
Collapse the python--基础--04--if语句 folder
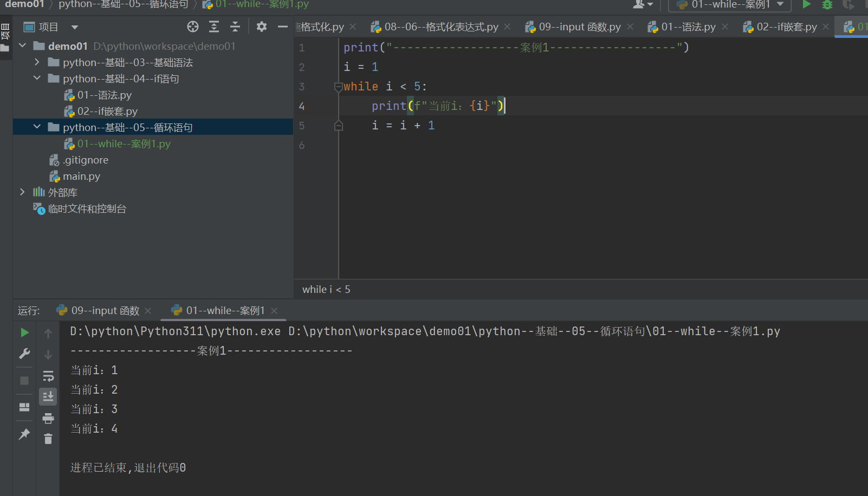point(37,79)
